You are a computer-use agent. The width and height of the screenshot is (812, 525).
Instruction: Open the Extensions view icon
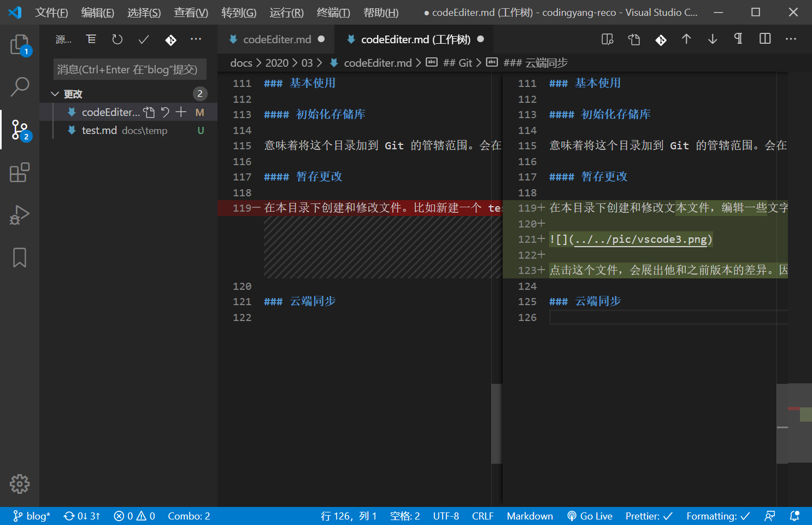point(20,173)
